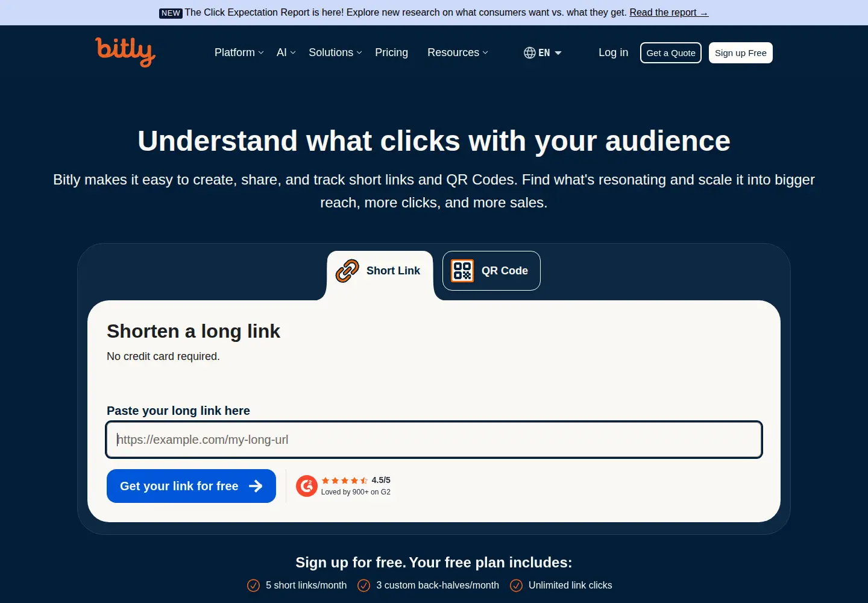Click the chain link icon on Short Link tab
868x603 pixels.
[x=347, y=271]
